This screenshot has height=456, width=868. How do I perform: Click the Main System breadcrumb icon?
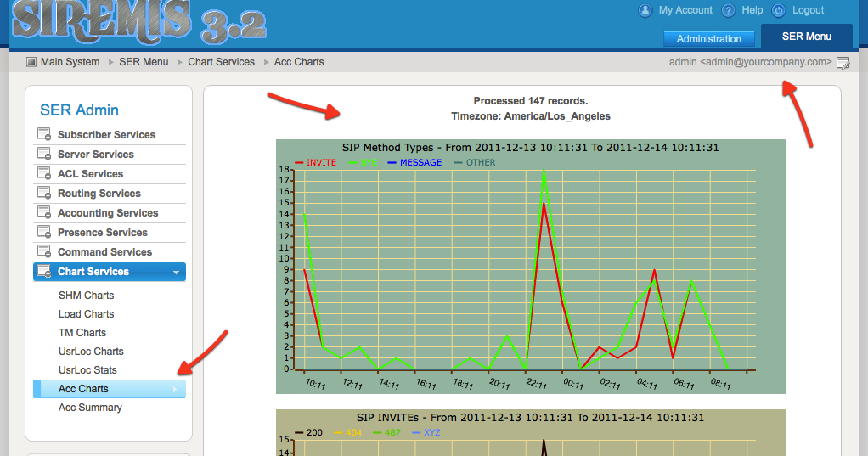pos(31,62)
